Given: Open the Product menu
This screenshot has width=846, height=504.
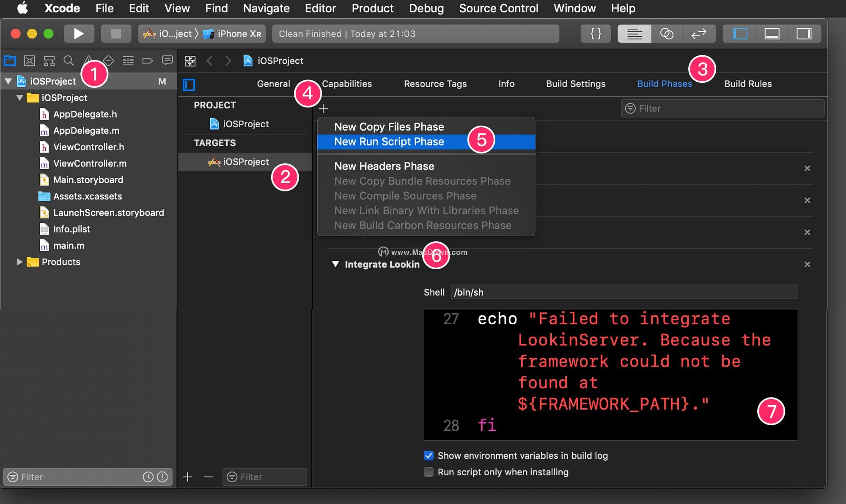Looking at the screenshot, I should point(372,8).
